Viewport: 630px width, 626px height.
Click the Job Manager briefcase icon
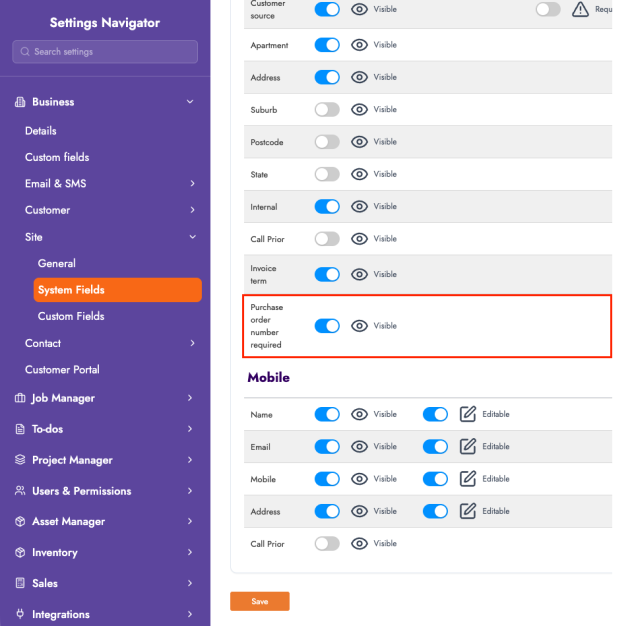coord(20,398)
